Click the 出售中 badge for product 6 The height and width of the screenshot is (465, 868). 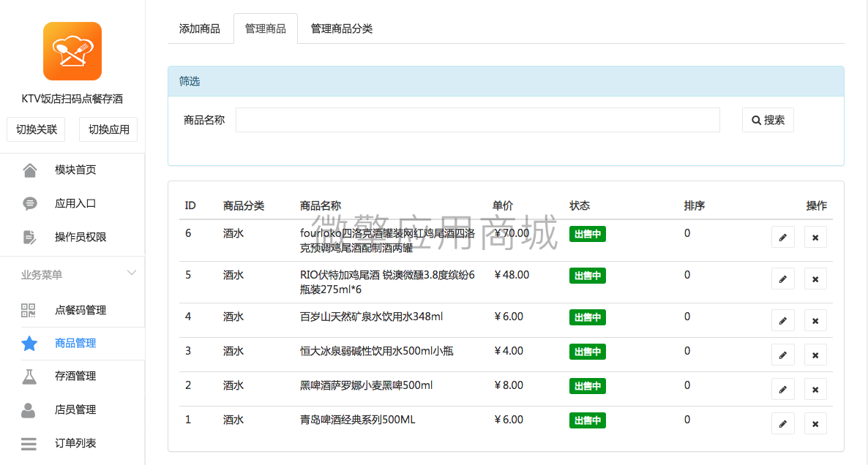pos(588,235)
